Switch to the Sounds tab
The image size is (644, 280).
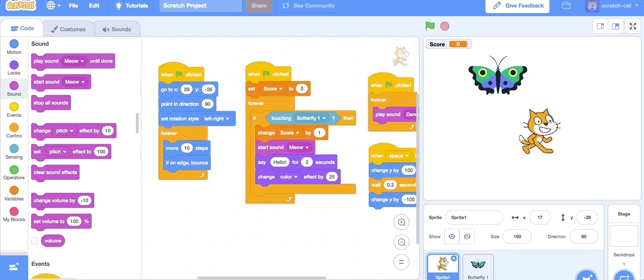116,29
